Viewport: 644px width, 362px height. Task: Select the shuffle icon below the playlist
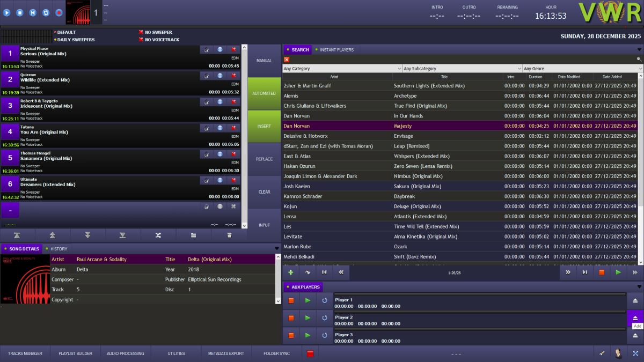point(158,234)
